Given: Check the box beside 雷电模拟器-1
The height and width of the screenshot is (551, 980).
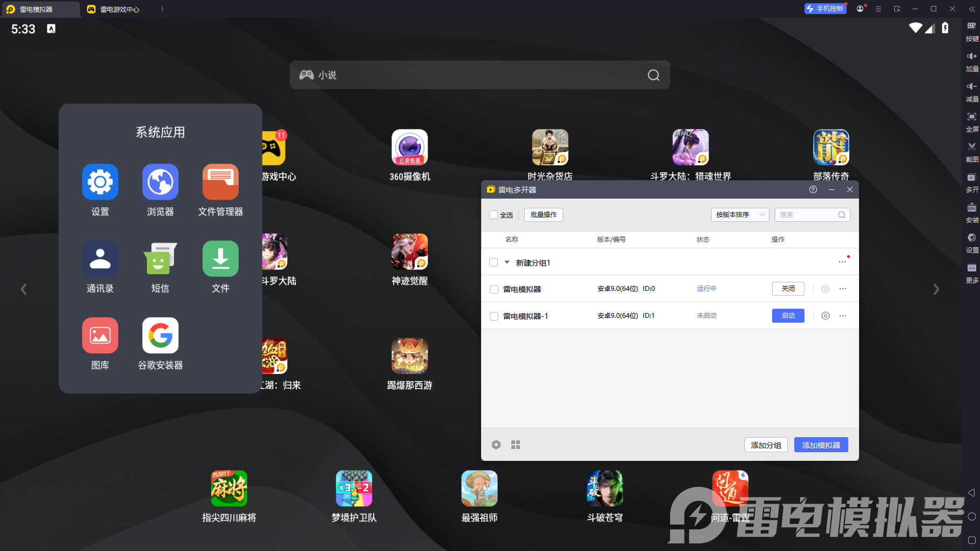Looking at the screenshot, I should point(494,316).
